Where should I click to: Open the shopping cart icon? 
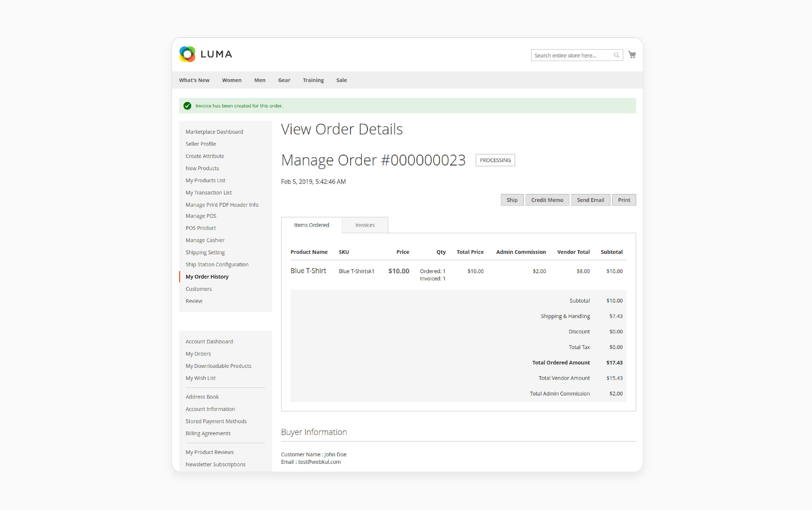tap(632, 55)
